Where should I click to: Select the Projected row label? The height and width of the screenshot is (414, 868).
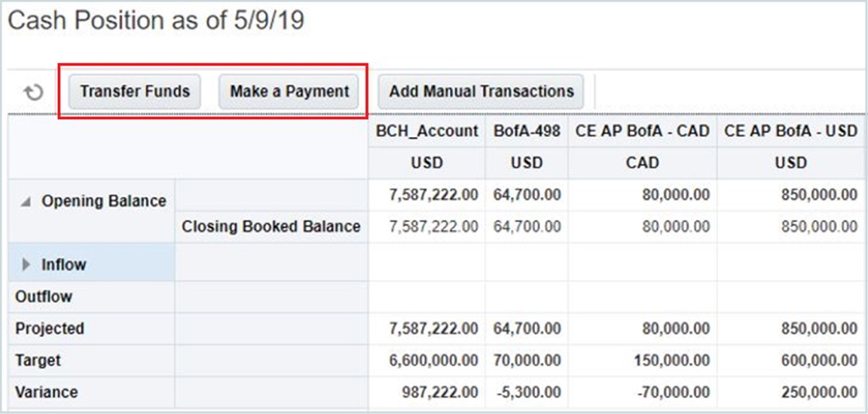(x=50, y=329)
